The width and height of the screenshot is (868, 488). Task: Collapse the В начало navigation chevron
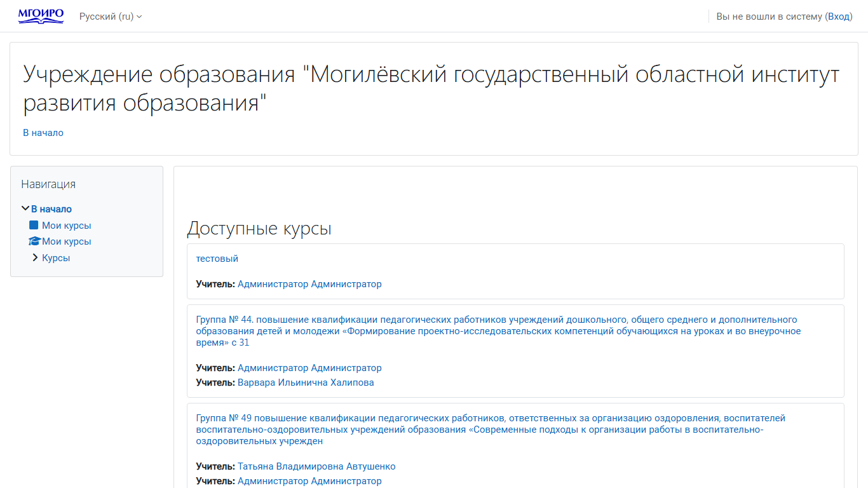[25, 208]
